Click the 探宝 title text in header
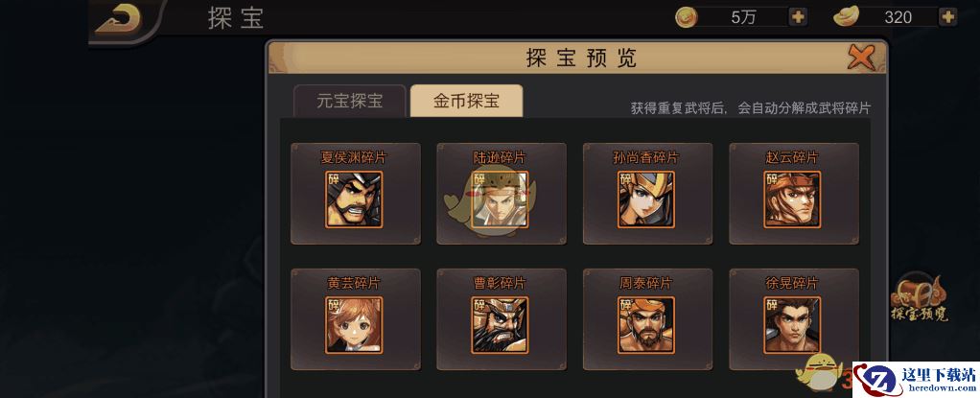This screenshot has width=980, height=398. (236, 18)
